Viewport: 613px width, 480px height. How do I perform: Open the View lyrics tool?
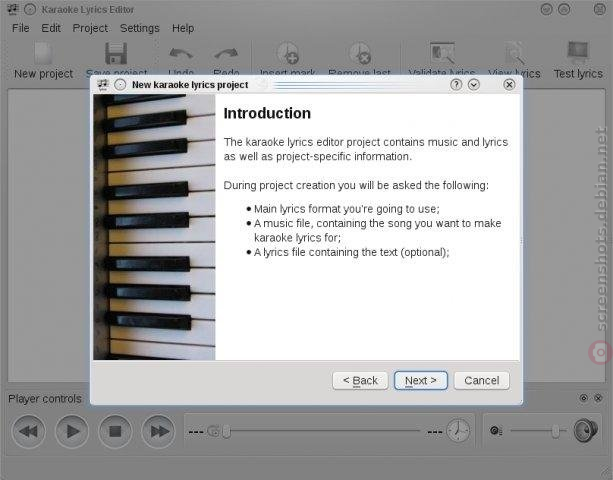pyautogui.click(x=514, y=53)
